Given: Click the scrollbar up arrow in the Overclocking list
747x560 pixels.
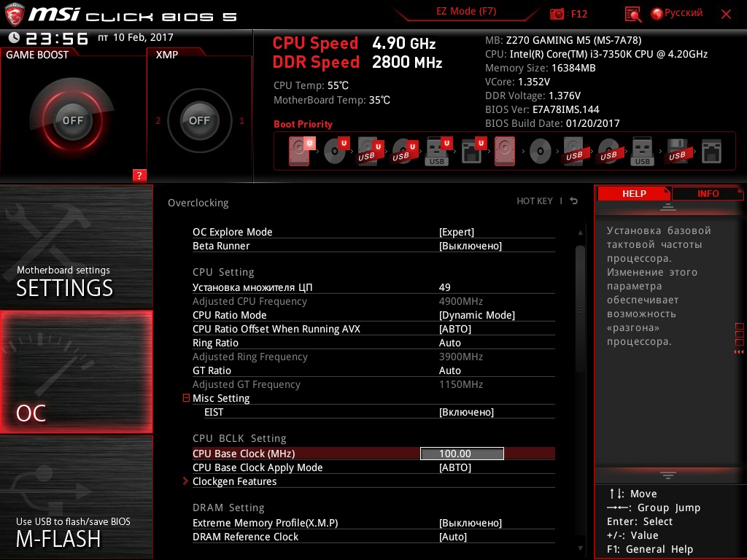Looking at the screenshot, I should [580, 233].
